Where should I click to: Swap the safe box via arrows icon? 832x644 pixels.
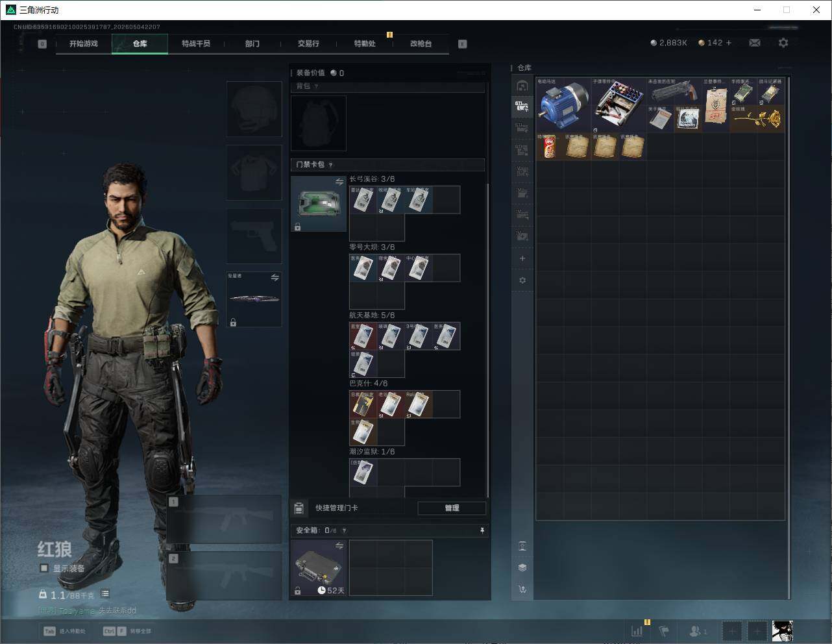coord(339,546)
